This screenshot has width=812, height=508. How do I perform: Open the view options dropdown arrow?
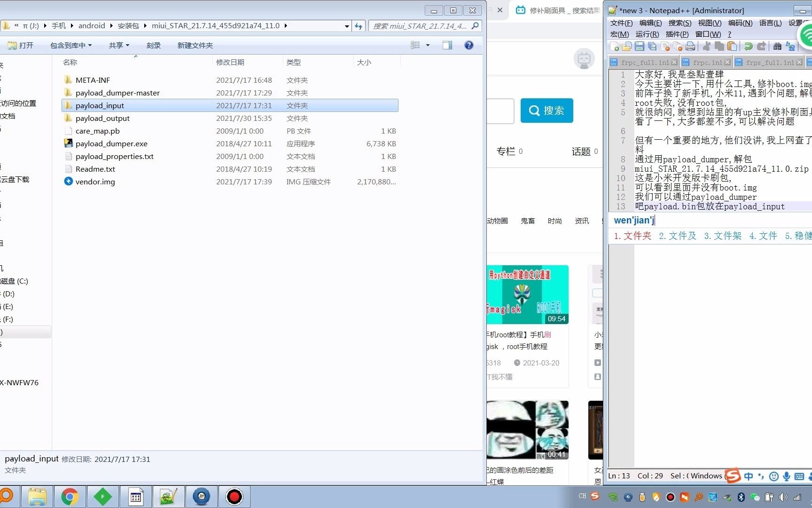(428, 45)
